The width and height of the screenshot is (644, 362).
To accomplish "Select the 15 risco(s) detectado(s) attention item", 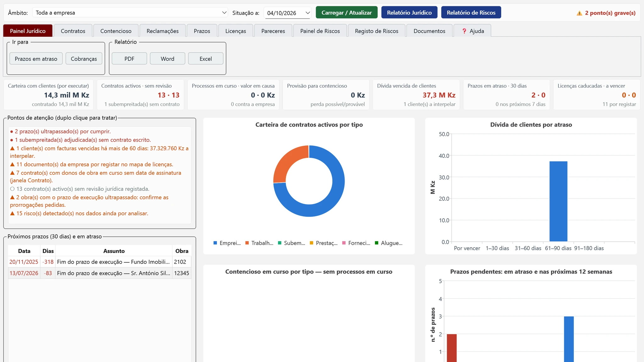I will click(79, 213).
